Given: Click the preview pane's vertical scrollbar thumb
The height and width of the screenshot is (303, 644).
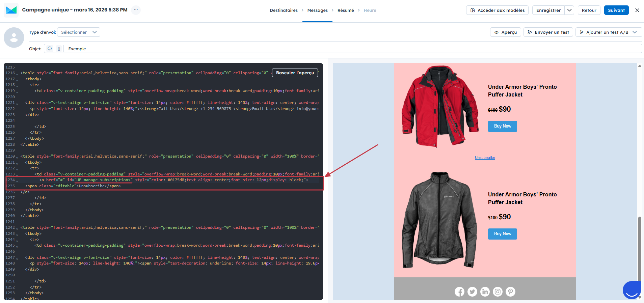Looking at the screenshot, I should [x=639, y=249].
